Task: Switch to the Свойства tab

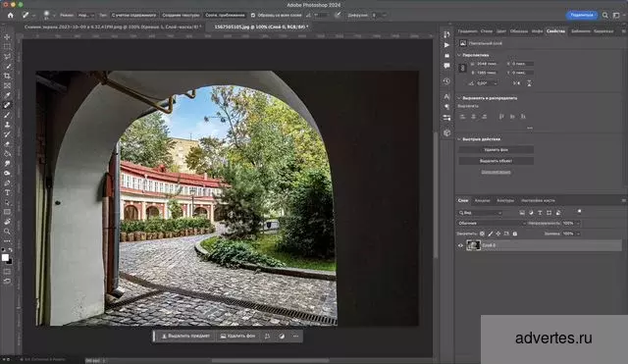Action: [x=556, y=30]
